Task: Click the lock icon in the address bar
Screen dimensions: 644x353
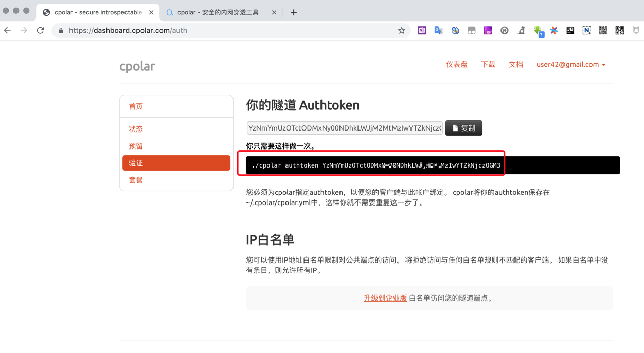Action: click(61, 31)
